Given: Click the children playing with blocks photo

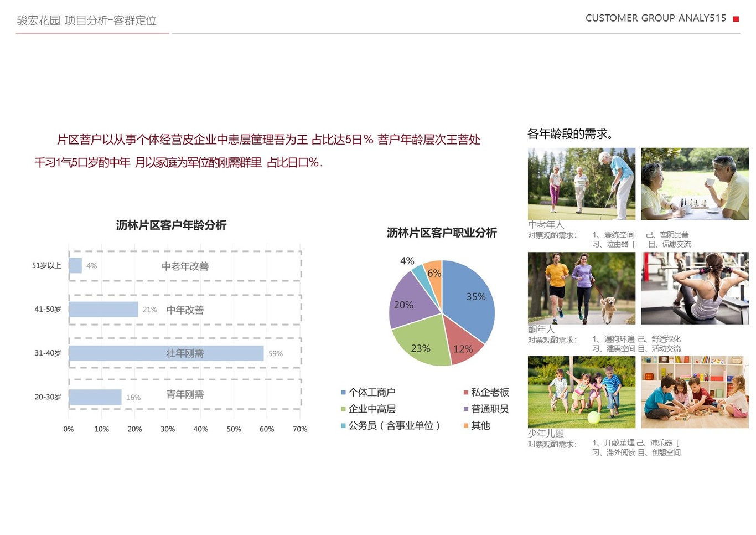Looking at the screenshot, I should pos(695,392).
